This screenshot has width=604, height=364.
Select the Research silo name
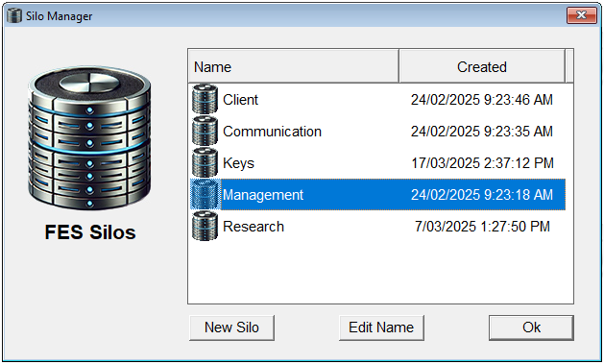pos(254,227)
